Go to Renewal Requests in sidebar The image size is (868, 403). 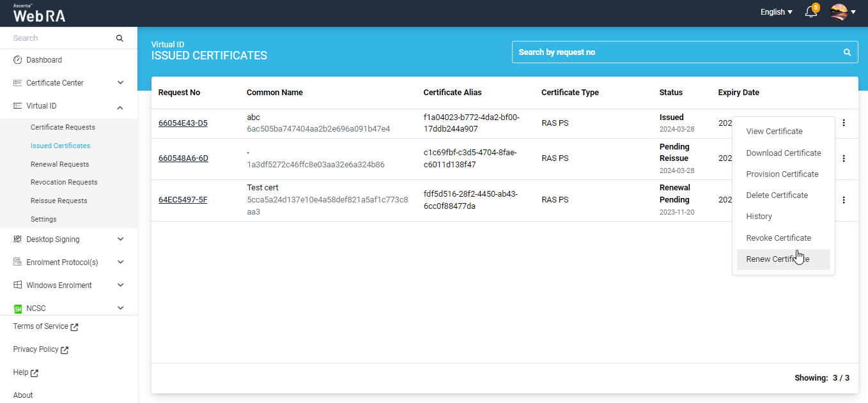pos(59,164)
